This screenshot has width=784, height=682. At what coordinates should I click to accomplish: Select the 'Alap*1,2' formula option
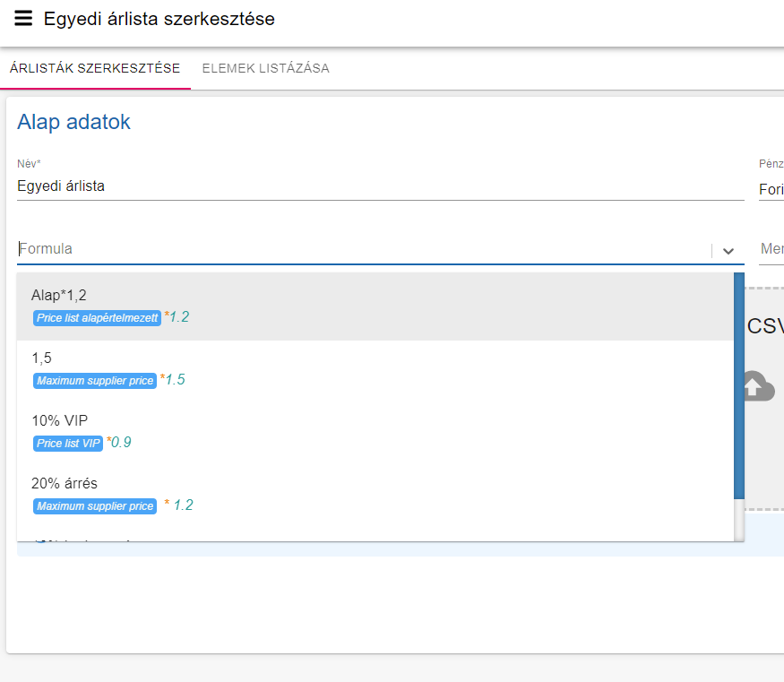59,295
